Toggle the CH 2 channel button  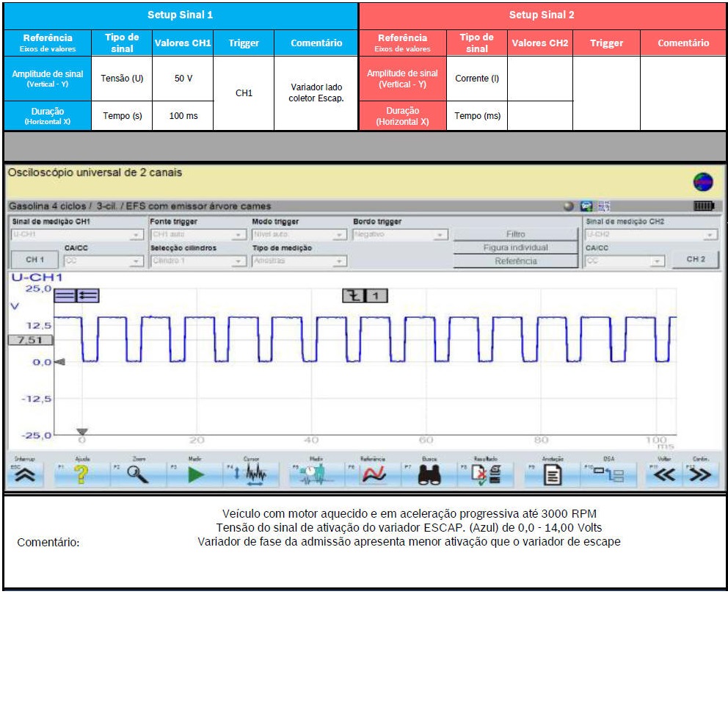pyautogui.click(x=695, y=259)
